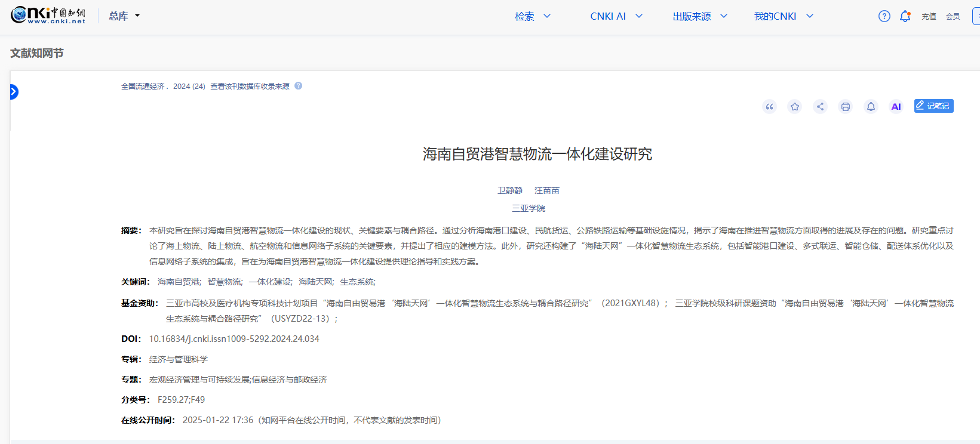Open the help question mark icon
Image resolution: width=980 pixels, height=444 pixels.
(884, 16)
